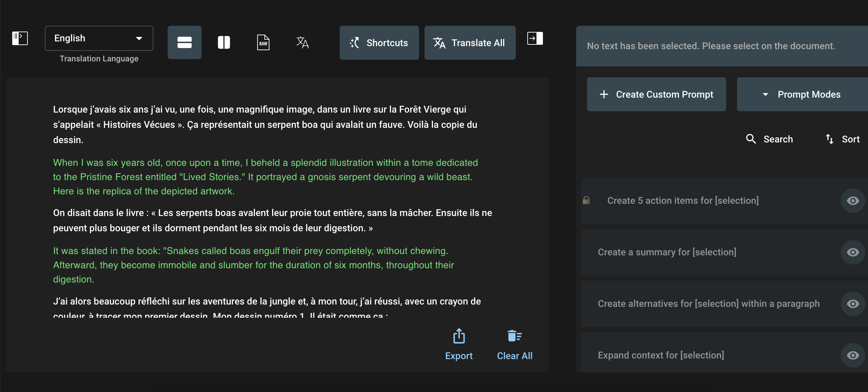The width and height of the screenshot is (868, 392).
Task: Switch to side-by-side view layout
Action: [224, 42]
